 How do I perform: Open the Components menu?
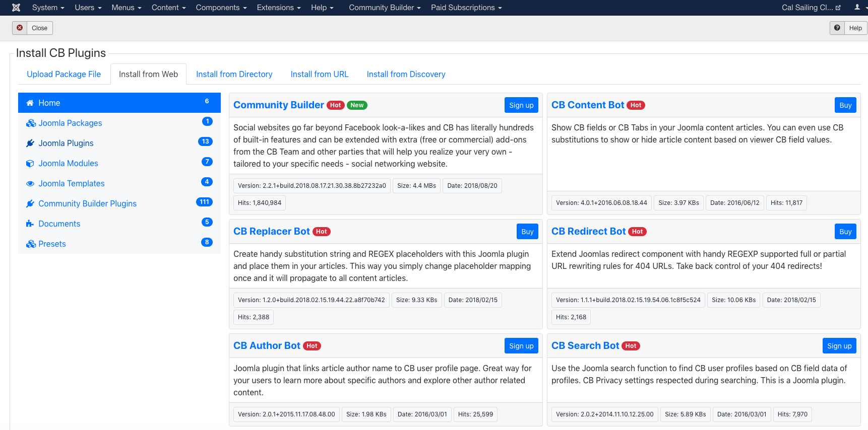221,8
